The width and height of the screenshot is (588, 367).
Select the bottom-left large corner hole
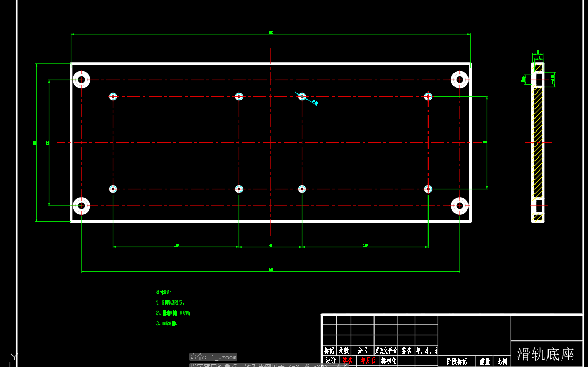(x=82, y=206)
